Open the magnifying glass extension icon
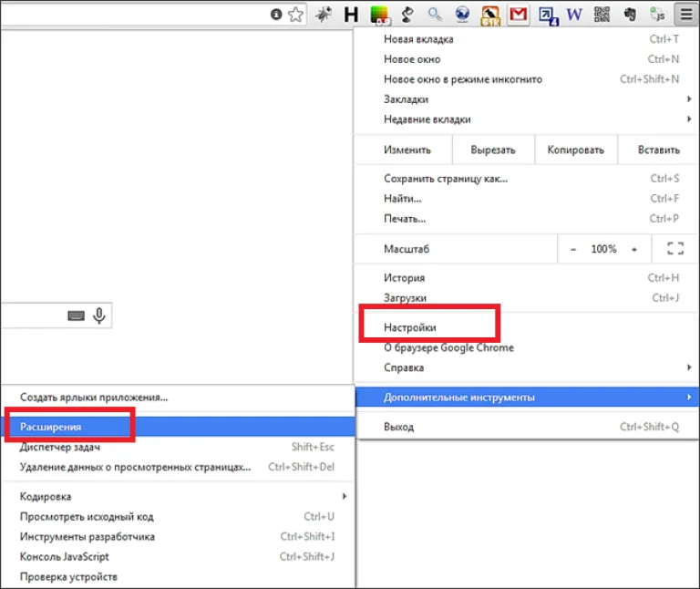Screen dimensions: 700x589 tap(435, 15)
